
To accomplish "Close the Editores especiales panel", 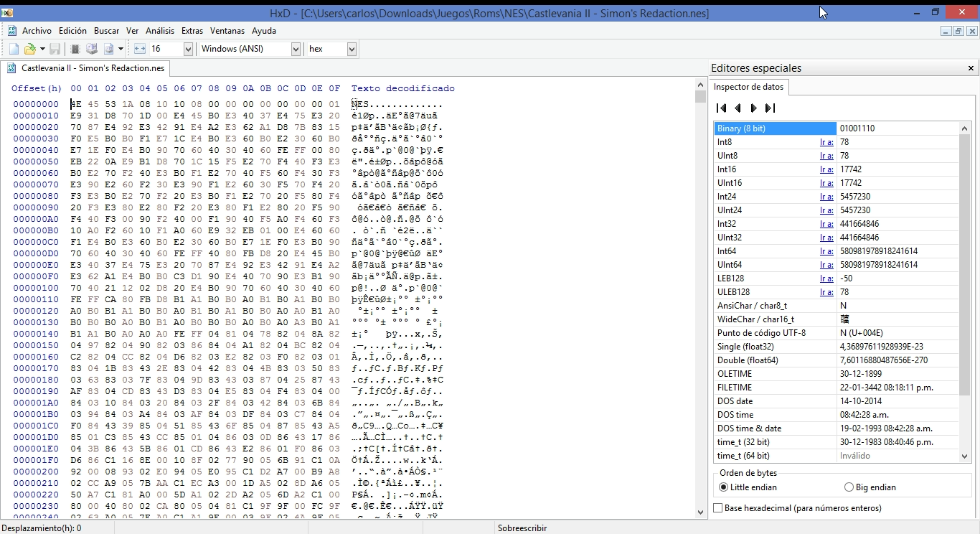I will click(x=971, y=68).
